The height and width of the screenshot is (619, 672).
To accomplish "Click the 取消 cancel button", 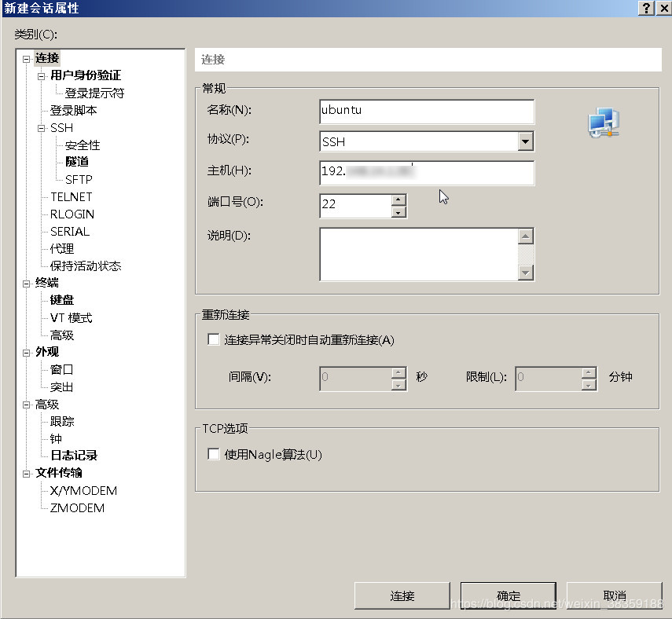I will coord(614,595).
